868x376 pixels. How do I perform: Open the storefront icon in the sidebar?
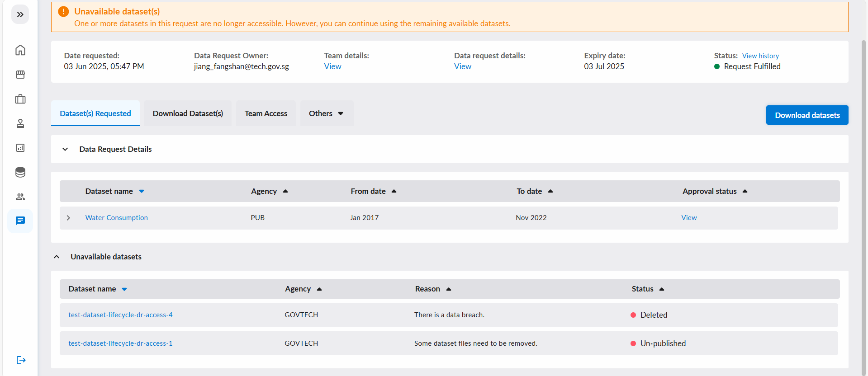[20, 75]
